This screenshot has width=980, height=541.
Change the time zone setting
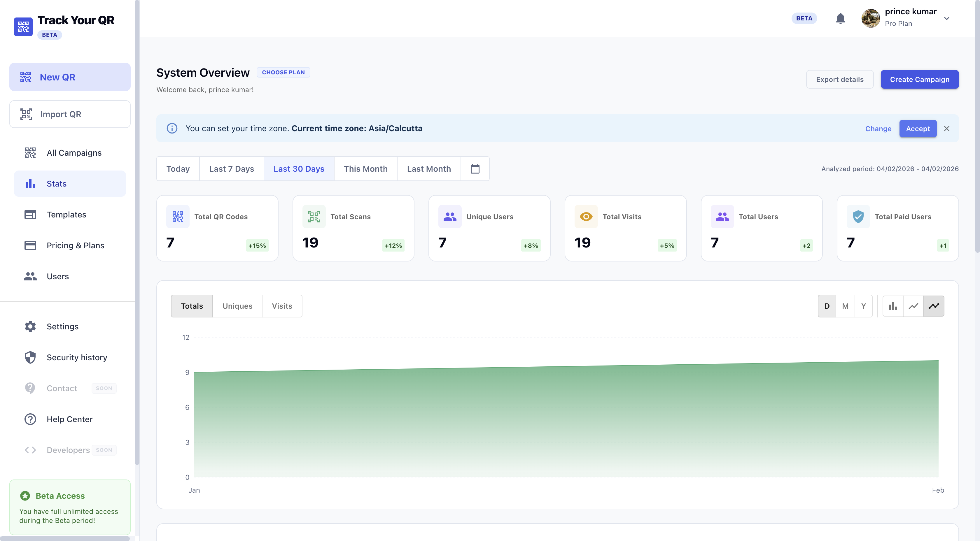click(878, 129)
